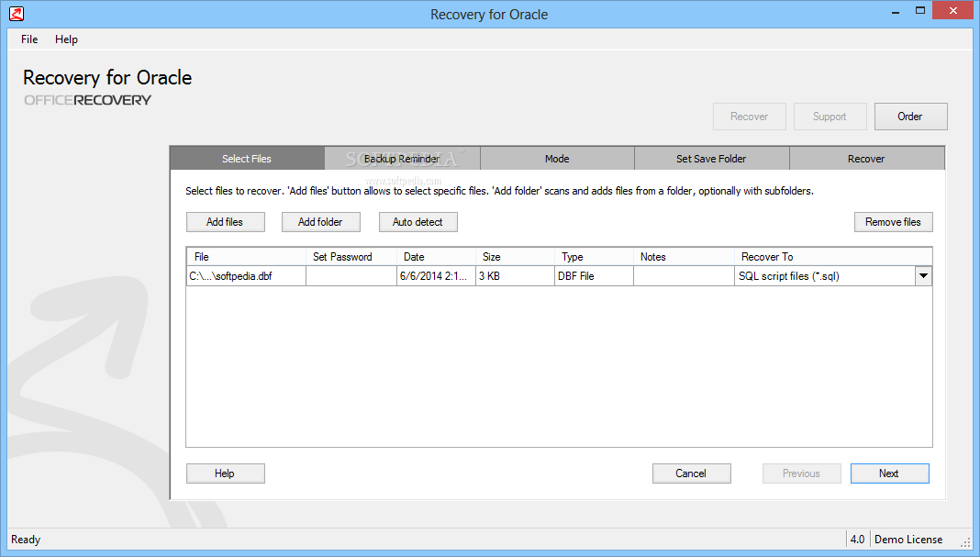Open the Set Save Folder tab

[711, 159]
